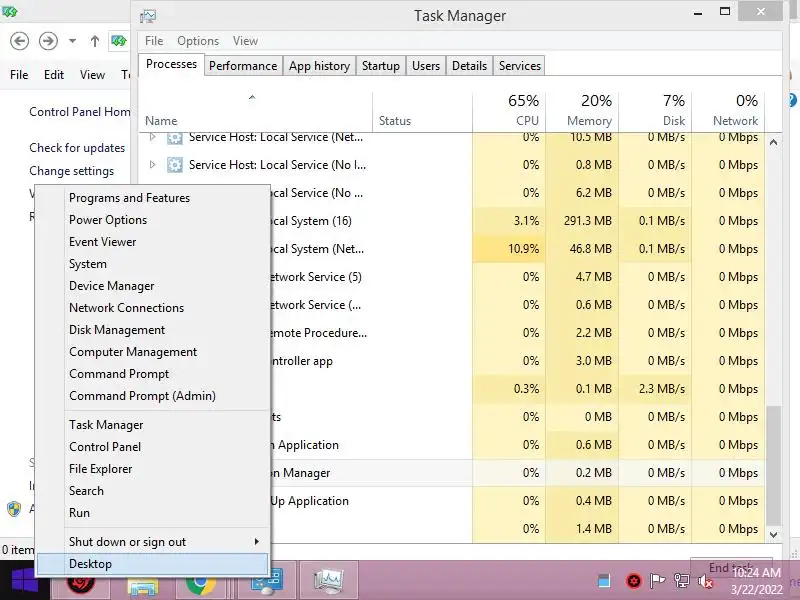The height and width of the screenshot is (600, 800).
Task: Click Task Manager title bar icon
Action: point(148,16)
